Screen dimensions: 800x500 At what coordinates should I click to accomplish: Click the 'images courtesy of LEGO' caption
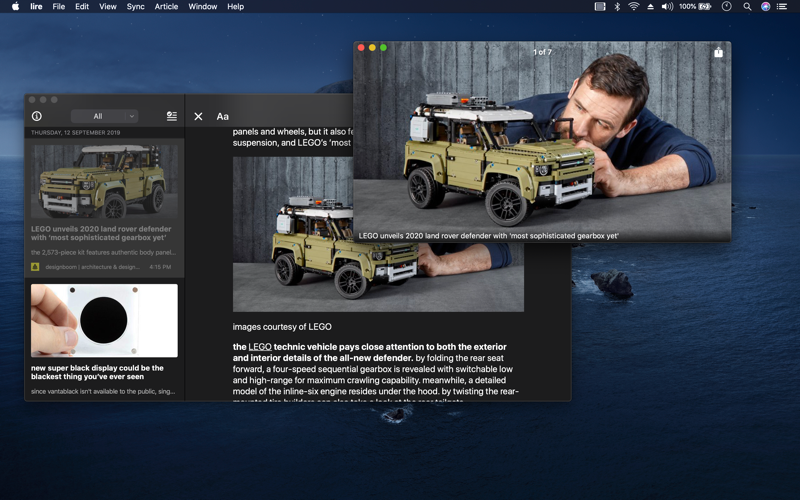282,327
